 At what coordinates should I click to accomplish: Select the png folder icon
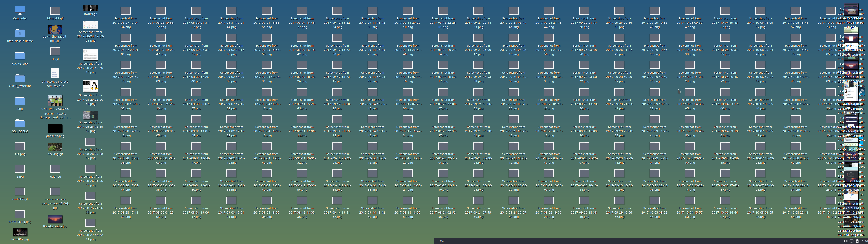click(20, 101)
